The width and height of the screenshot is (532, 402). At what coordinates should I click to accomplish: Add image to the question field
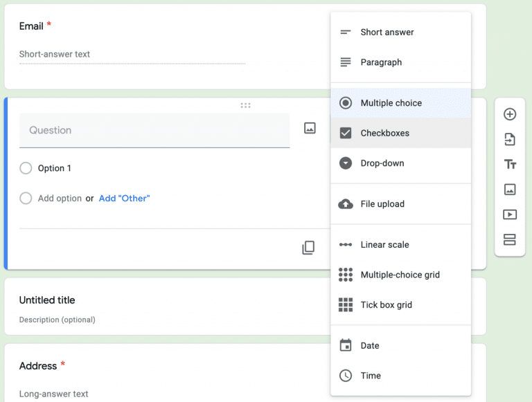point(310,128)
